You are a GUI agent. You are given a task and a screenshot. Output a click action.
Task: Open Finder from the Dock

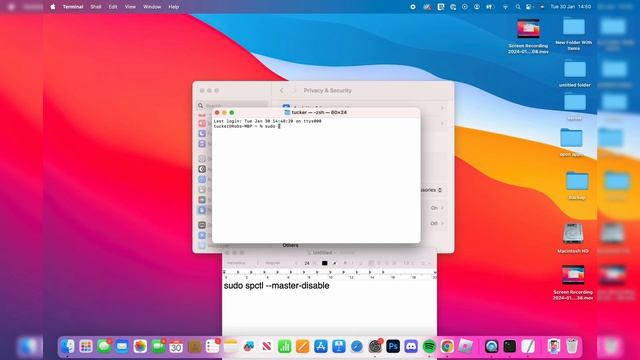[68, 347]
